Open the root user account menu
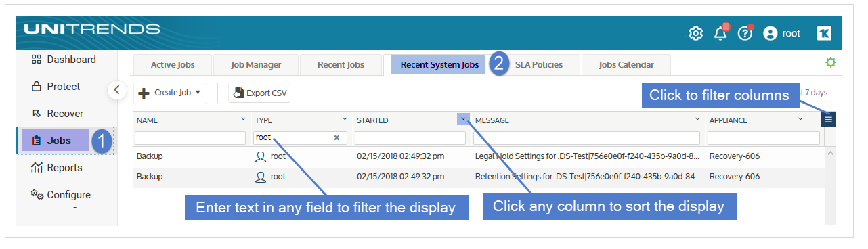The image size is (868, 249). pos(782,33)
